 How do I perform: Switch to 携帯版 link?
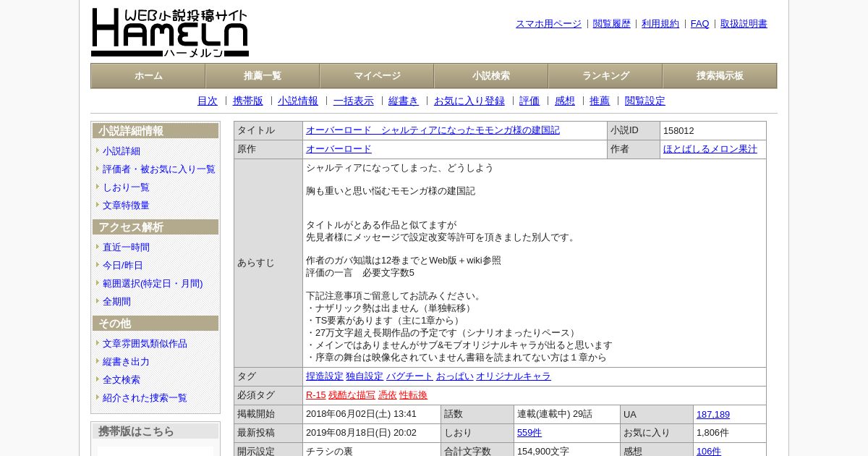[x=248, y=101]
